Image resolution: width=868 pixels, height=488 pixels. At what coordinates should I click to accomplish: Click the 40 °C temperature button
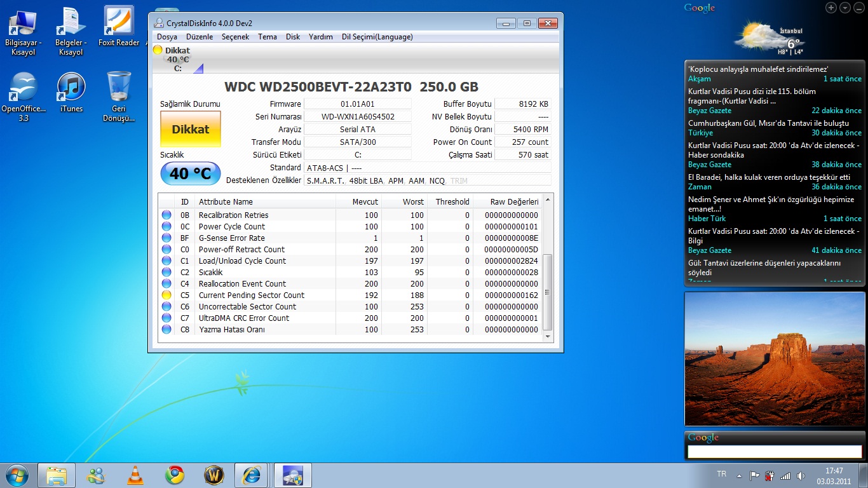[191, 173]
